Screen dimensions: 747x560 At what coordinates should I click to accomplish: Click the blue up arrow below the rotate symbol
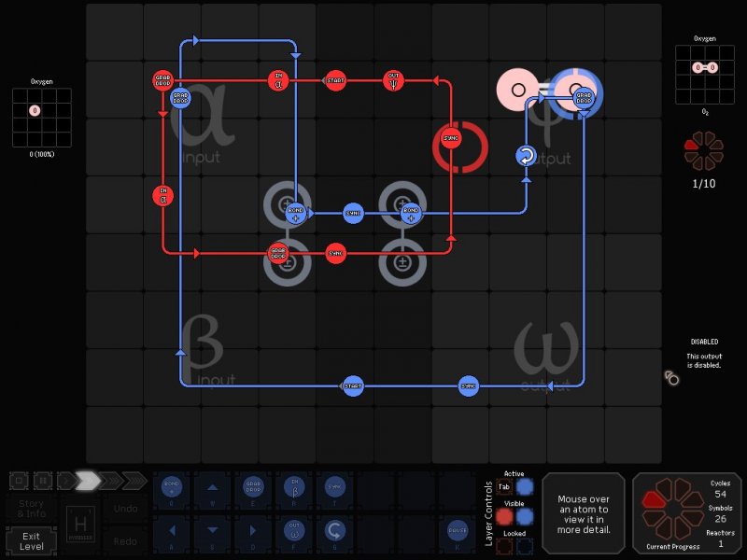(526, 179)
